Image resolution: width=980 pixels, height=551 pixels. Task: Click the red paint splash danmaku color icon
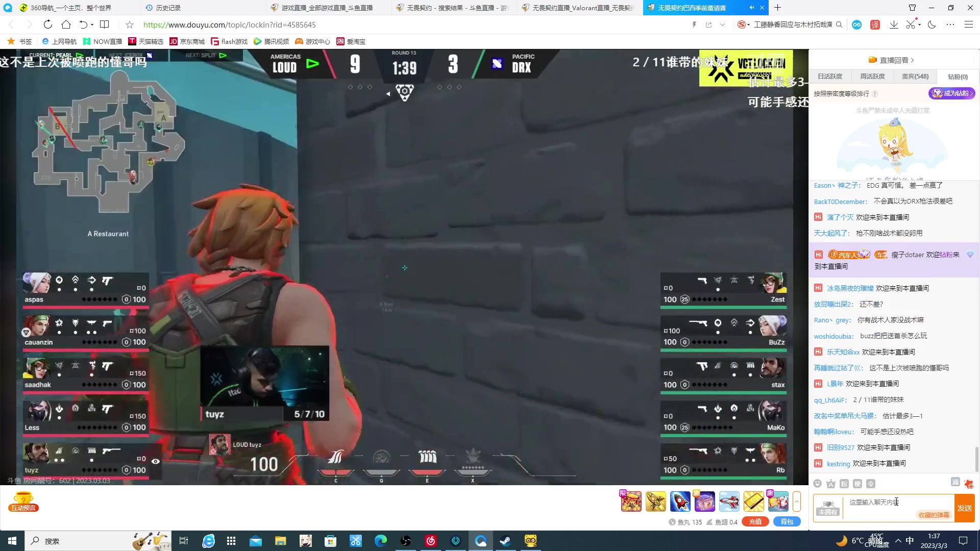tap(969, 484)
